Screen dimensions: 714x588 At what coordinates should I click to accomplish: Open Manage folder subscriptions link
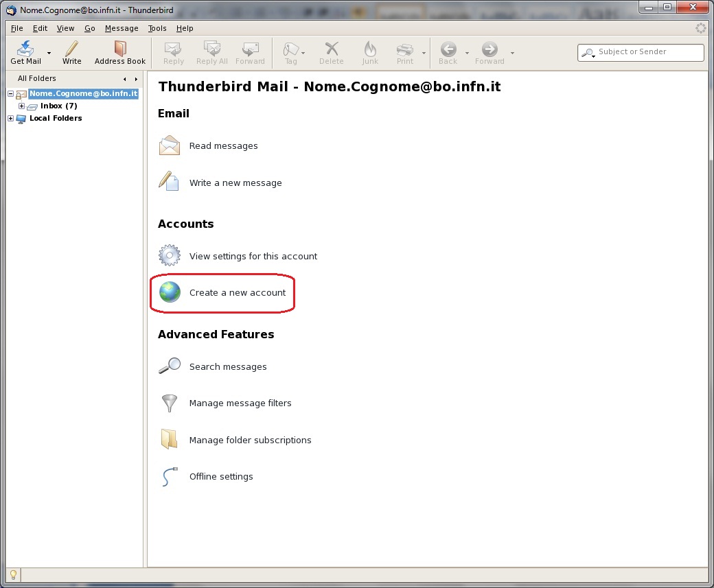[250, 440]
